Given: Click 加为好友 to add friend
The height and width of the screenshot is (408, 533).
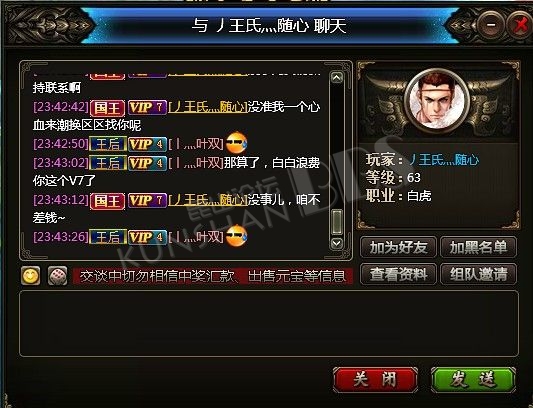Looking at the screenshot, I should click(398, 247).
